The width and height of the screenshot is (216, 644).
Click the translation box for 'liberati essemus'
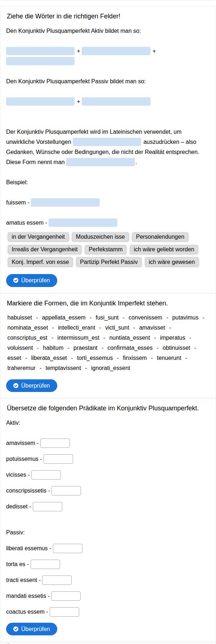point(68,548)
